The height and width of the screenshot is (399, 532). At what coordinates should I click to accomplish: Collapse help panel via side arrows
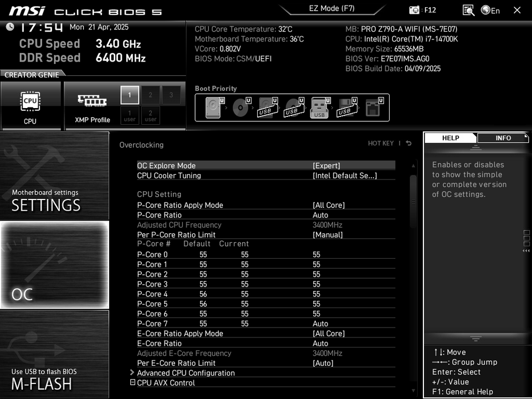(526, 241)
